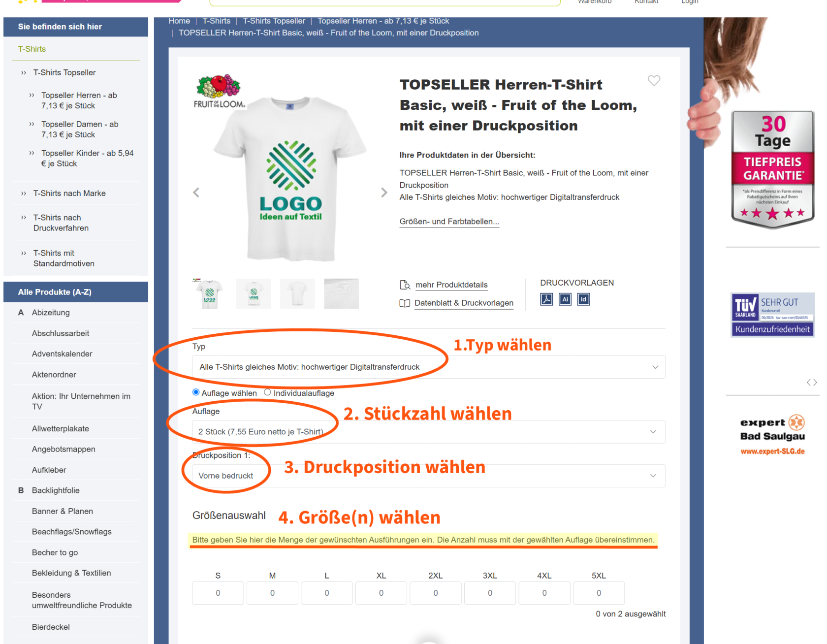
Task: Click the size 3XL quantity field
Action: (x=490, y=593)
